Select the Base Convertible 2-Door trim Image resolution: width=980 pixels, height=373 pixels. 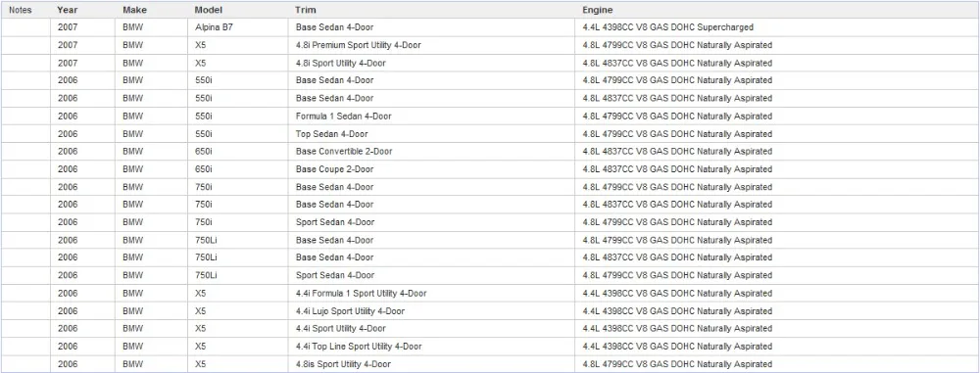point(344,151)
